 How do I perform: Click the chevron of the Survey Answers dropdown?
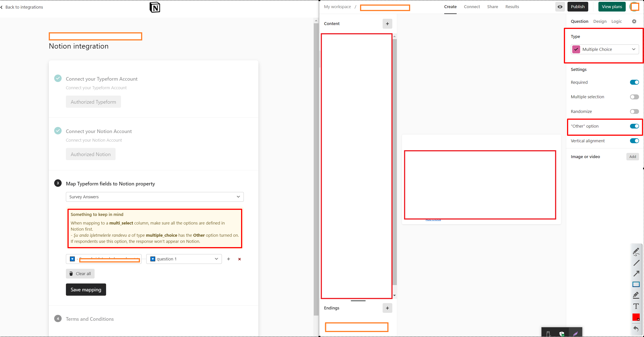pyautogui.click(x=238, y=197)
